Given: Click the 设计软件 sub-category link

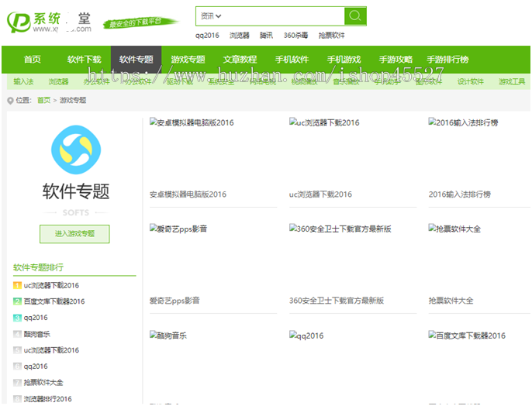Looking at the screenshot, I should 470,81.
